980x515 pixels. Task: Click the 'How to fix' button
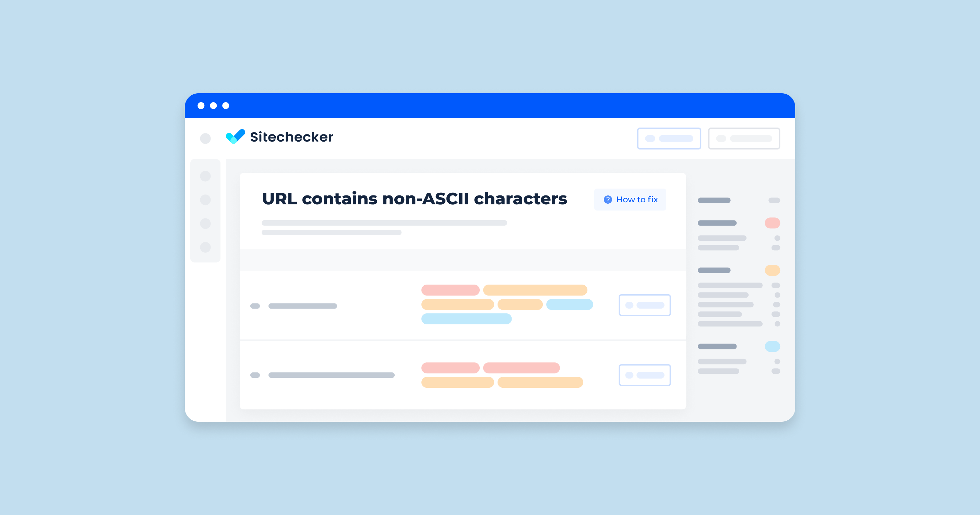point(632,200)
